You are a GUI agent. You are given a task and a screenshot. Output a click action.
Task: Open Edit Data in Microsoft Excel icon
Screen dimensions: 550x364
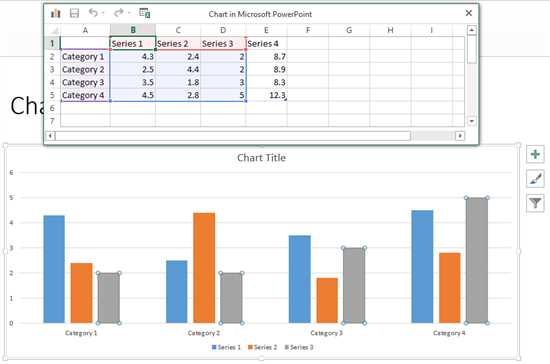coord(145,13)
